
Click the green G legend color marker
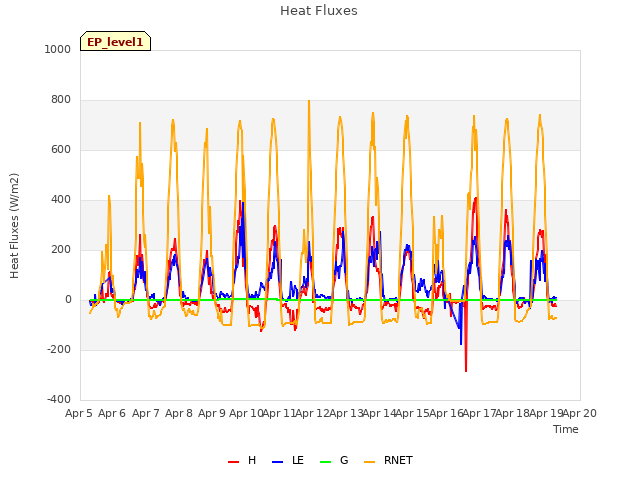pyautogui.click(x=326, y=462)
